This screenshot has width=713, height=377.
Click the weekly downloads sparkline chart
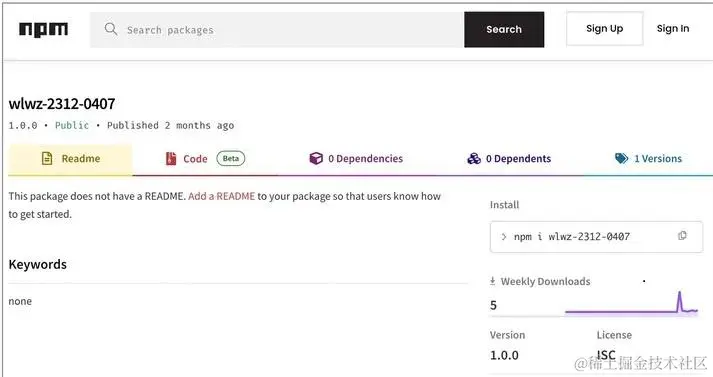click(x=631, y=303)
